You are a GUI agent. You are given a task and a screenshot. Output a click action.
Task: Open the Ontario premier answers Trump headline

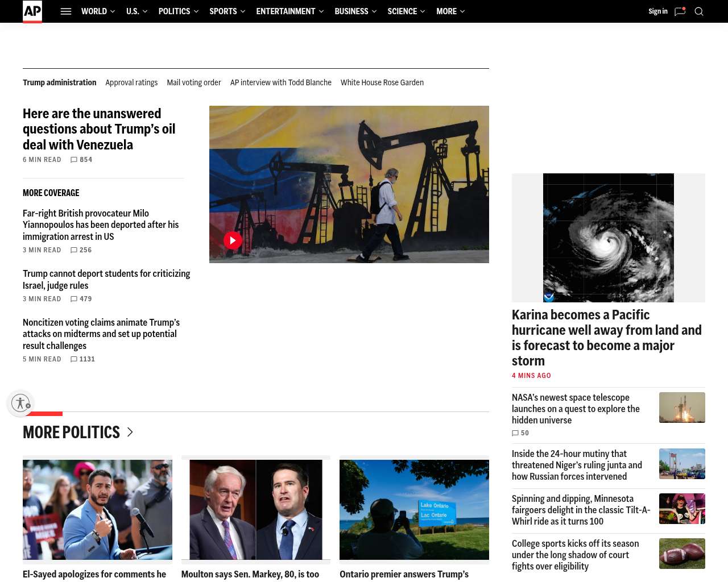tap(404, 575)
